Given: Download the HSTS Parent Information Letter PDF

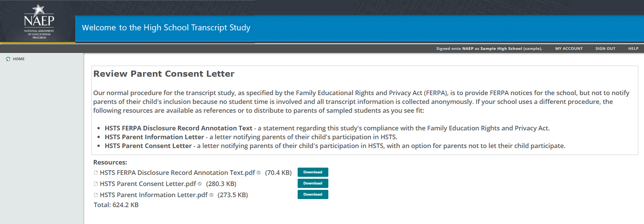Looking at the screenshot, I should [313, 194].
